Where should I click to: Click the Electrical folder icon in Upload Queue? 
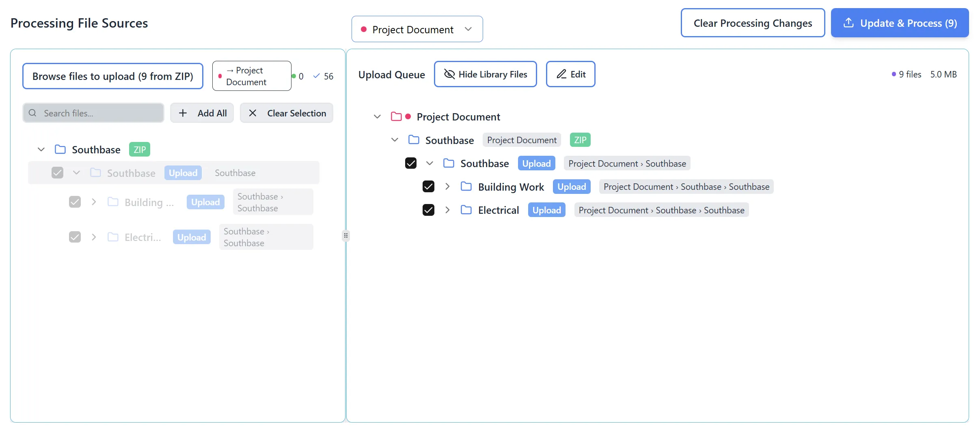(466, 210)
